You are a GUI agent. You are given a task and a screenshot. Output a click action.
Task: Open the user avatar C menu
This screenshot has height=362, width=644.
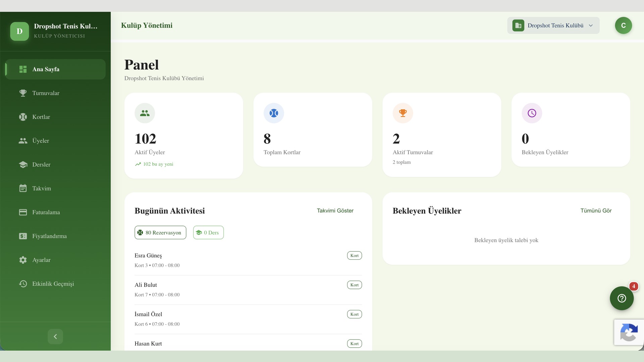[x=623, y=25]
